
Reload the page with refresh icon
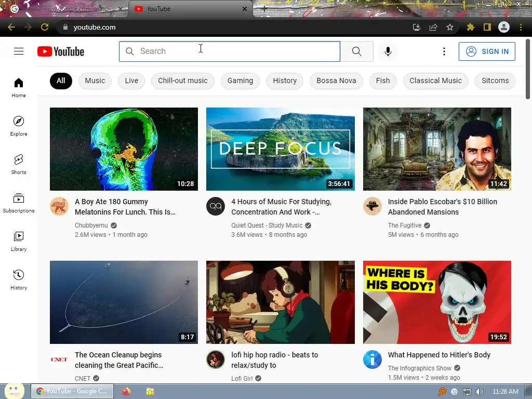pyautogui.click(x=45, y=27)
